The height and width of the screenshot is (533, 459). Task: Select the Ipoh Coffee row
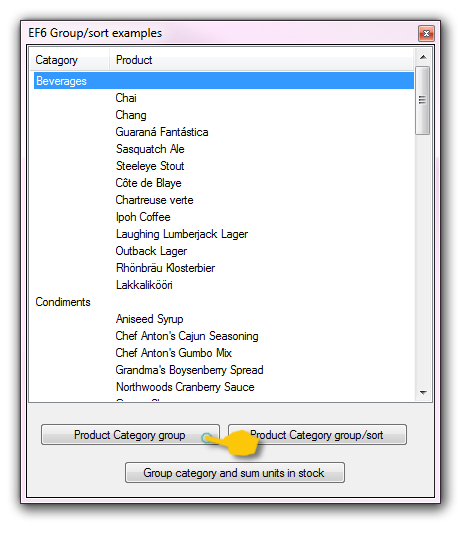pos(224,217)
